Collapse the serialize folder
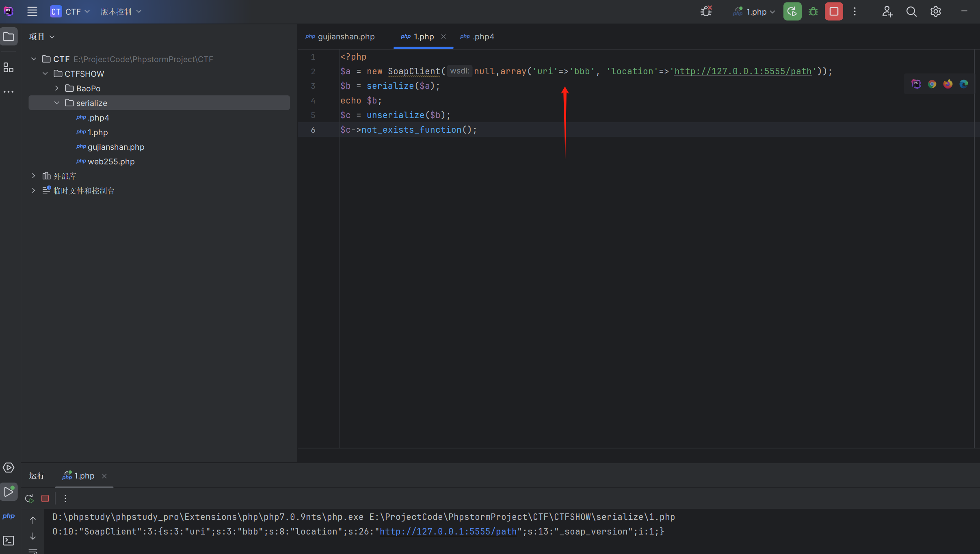The image size is (980, 554). pos(57,103)
